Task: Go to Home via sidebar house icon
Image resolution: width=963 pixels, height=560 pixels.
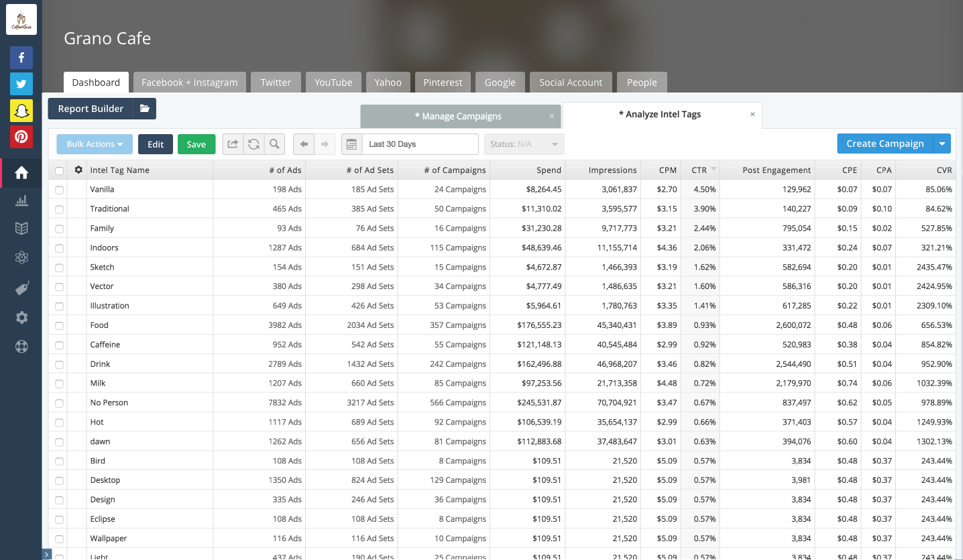Action: [21, 173]
